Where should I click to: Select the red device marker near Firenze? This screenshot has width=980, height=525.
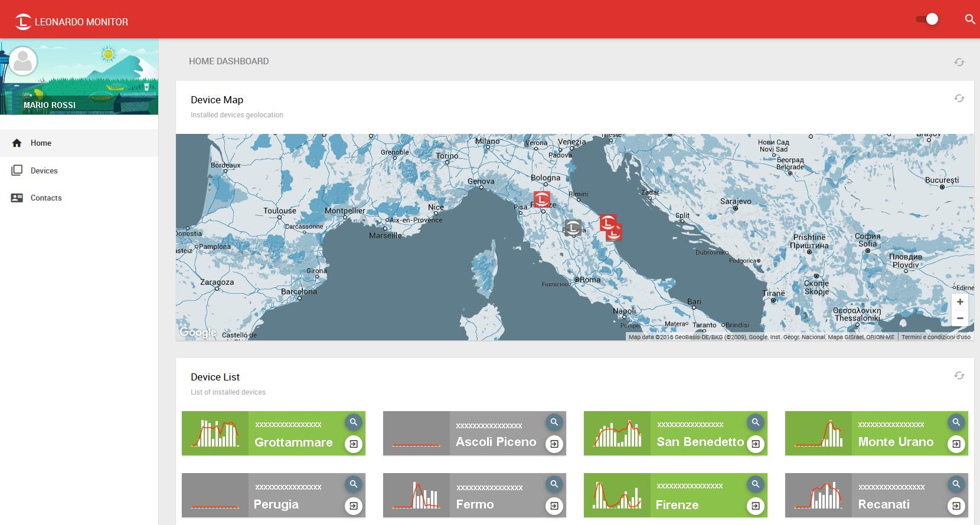click(542, 199)
